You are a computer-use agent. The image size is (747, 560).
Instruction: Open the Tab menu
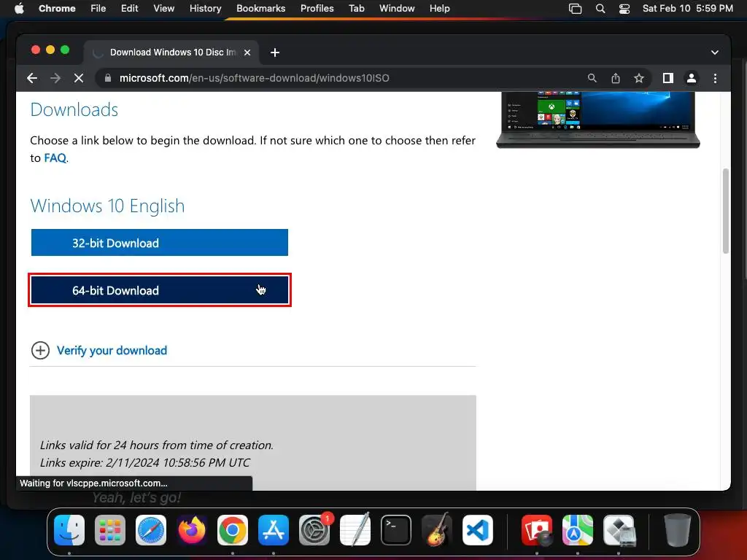[356, 9]
